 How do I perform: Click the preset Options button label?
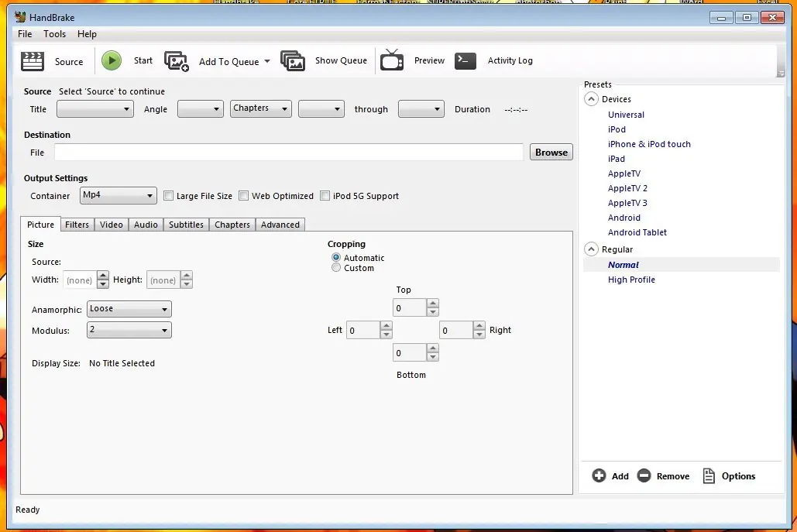click(x=739, y=476)
